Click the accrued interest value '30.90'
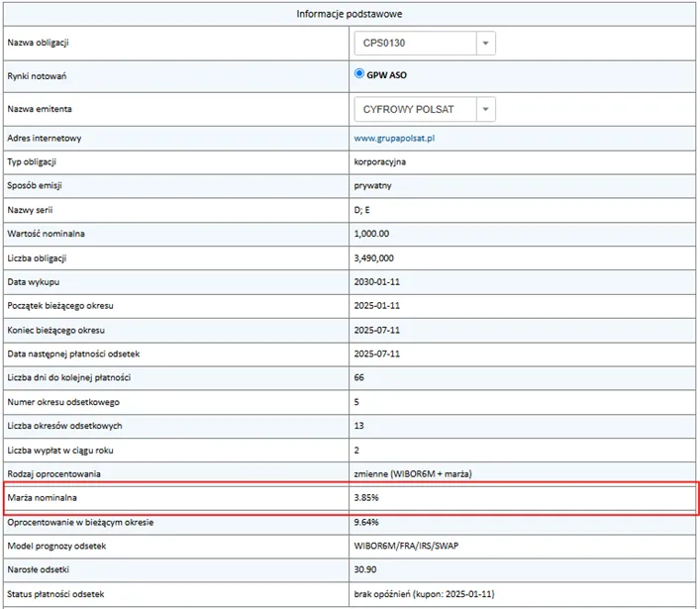Image resolution: width=700 pixels, height=609 pixels. 365,569
